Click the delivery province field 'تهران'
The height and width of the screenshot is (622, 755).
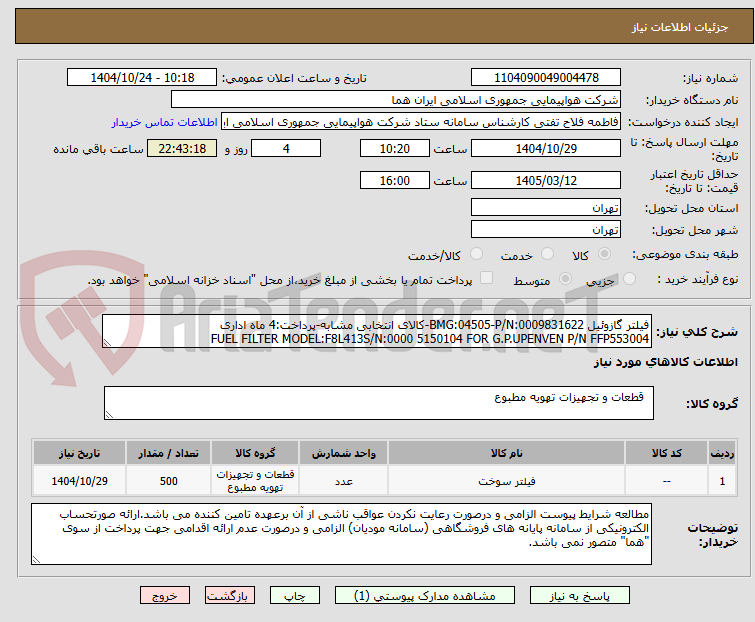click(x=546, y=207)
